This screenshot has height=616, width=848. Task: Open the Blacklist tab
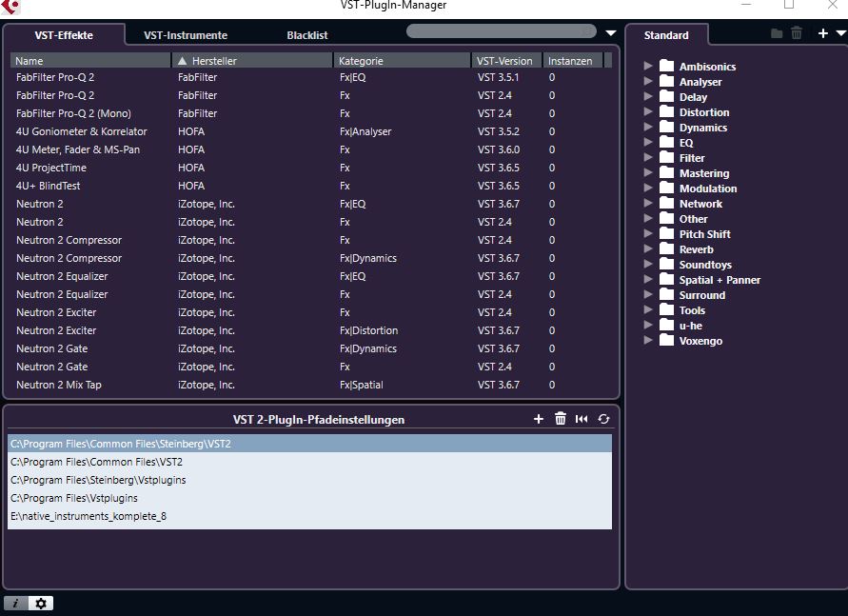tap(307, 35)
